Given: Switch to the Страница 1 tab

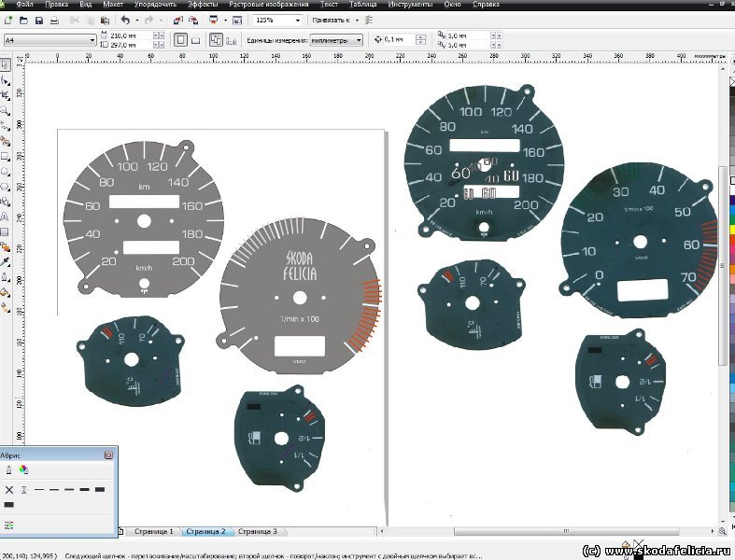Looking at the screenshot, I should 154,531.
